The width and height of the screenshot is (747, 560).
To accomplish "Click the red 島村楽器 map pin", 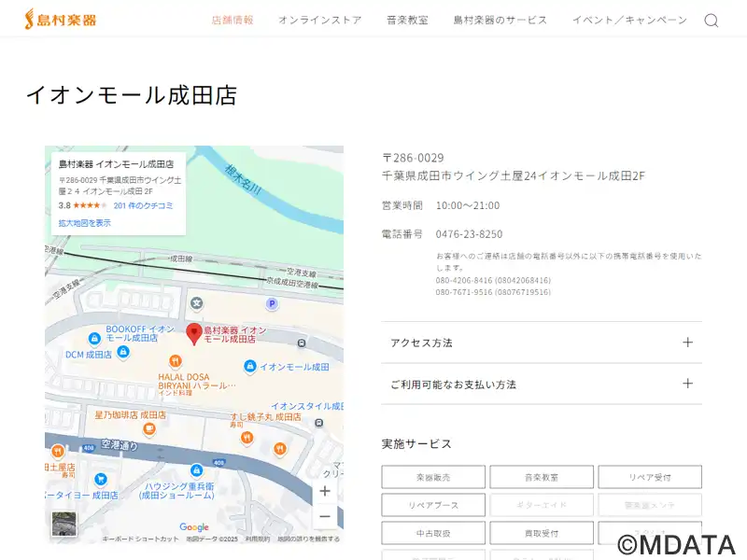I will (194, 334).
